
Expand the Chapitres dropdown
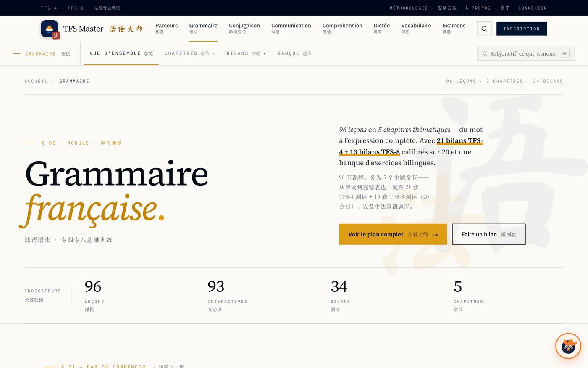point(189,53)
